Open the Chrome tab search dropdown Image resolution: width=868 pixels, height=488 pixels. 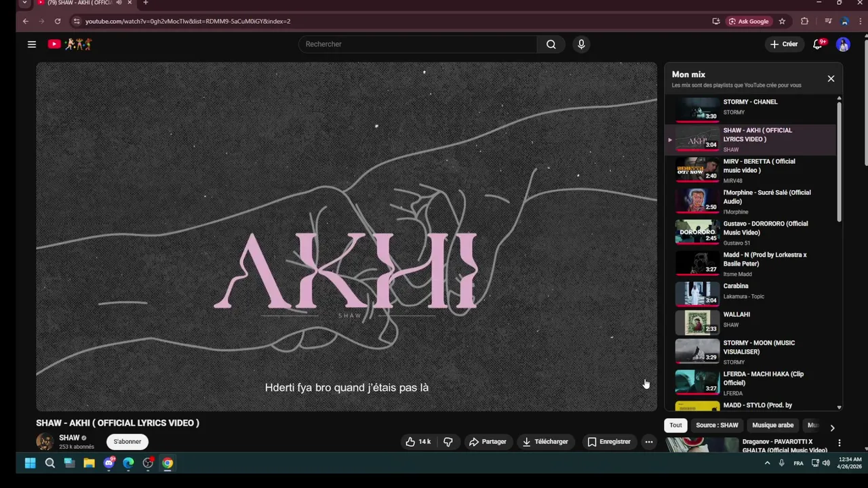click(24, 3)
